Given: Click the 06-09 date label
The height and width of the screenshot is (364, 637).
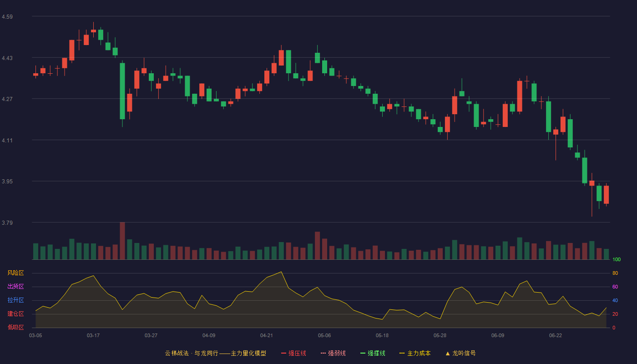Looking at the screenshot, I should click(x=498, y=335).
